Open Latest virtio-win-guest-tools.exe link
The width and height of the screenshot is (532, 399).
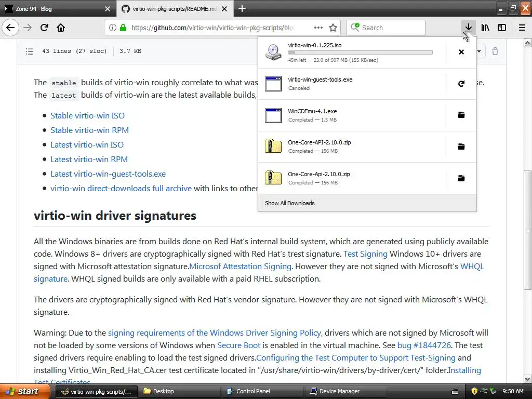coord(108,174)
